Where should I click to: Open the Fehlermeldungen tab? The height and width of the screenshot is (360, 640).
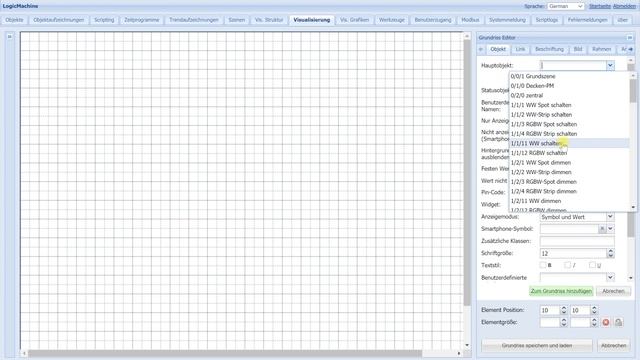[587, 20]
